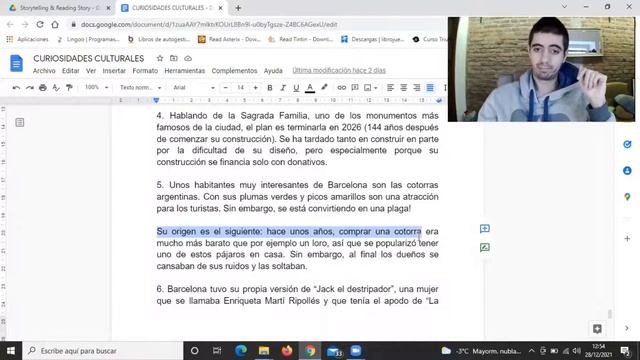Open the paragraph style dropdown

click(x=140, y=88)
